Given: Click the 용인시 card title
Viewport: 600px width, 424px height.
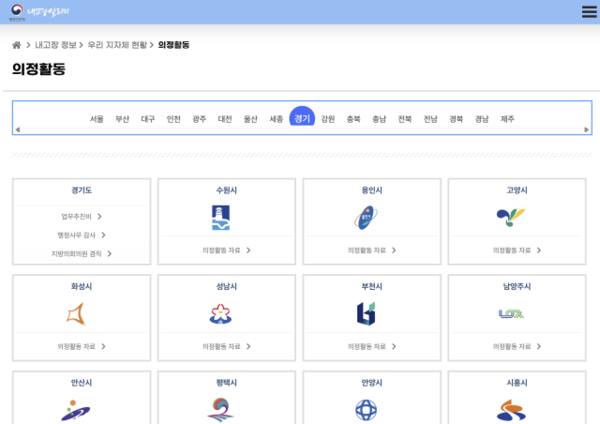Looking at the screenshot, I should point(372,190).
